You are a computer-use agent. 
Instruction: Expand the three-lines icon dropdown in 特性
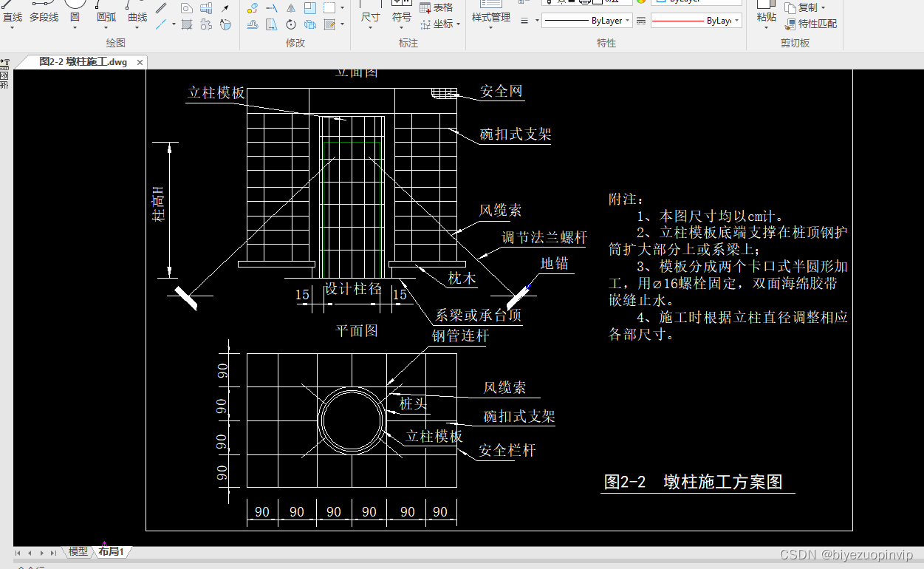537,21
